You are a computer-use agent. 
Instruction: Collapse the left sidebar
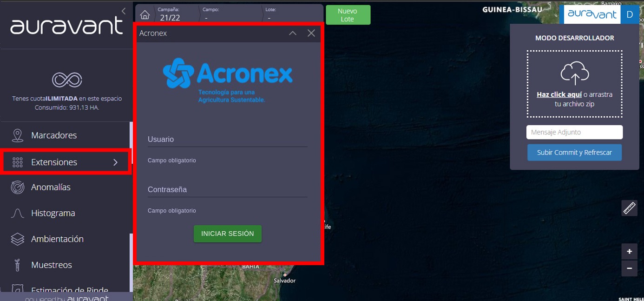tap(124, 11)
